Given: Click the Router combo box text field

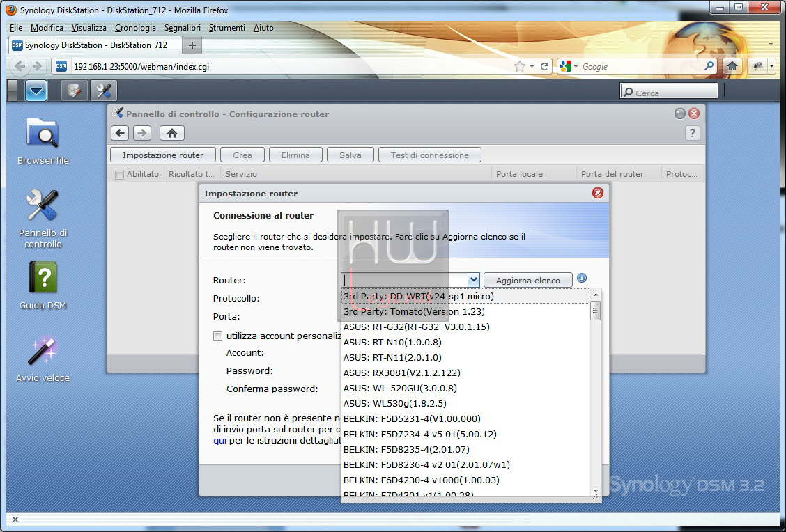Looking at the screenshot, I should [405, 280].
